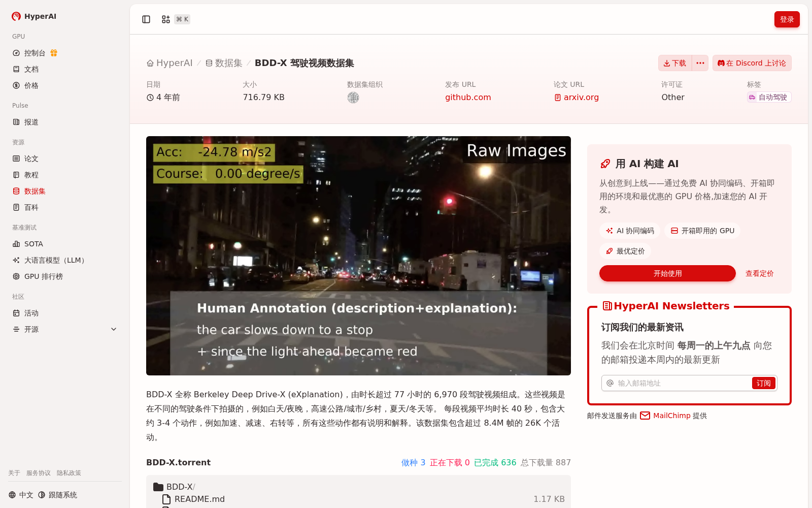Click the 最优定价 chip
Image resolution: width=812 pixels, height=508 pixels.
click(625, 251)
